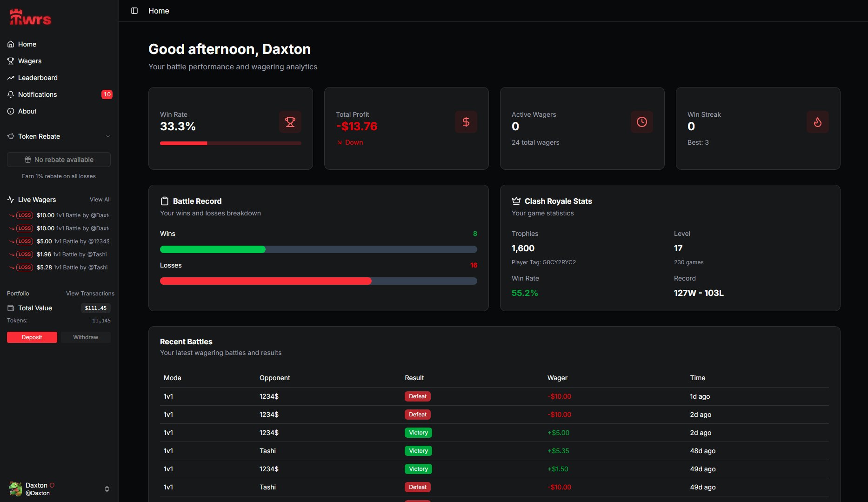This screenshot has height=502, width=868.
Task: Click the red status ring next to Daxton
Action: [x=52, y=485]
